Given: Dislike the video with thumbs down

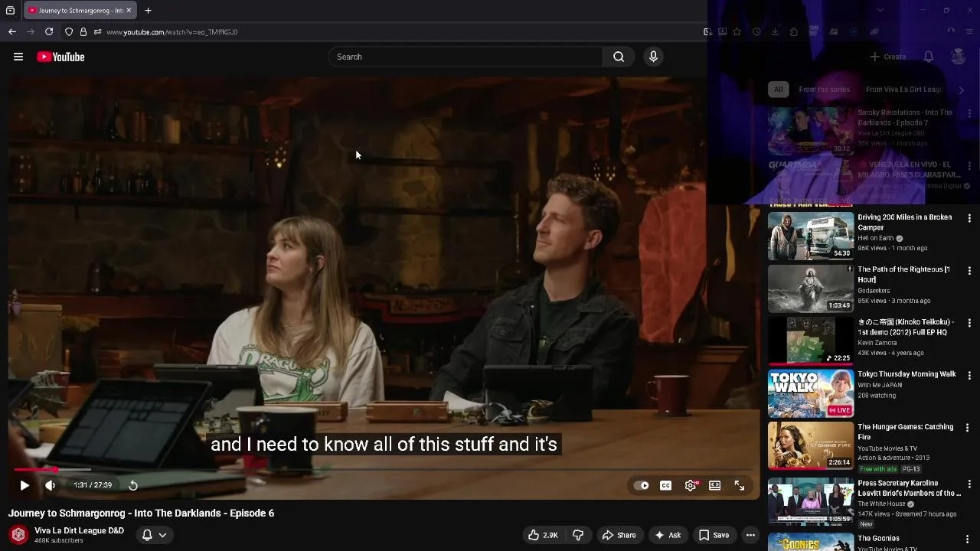Looking at the screenshot, I should 578,535.
